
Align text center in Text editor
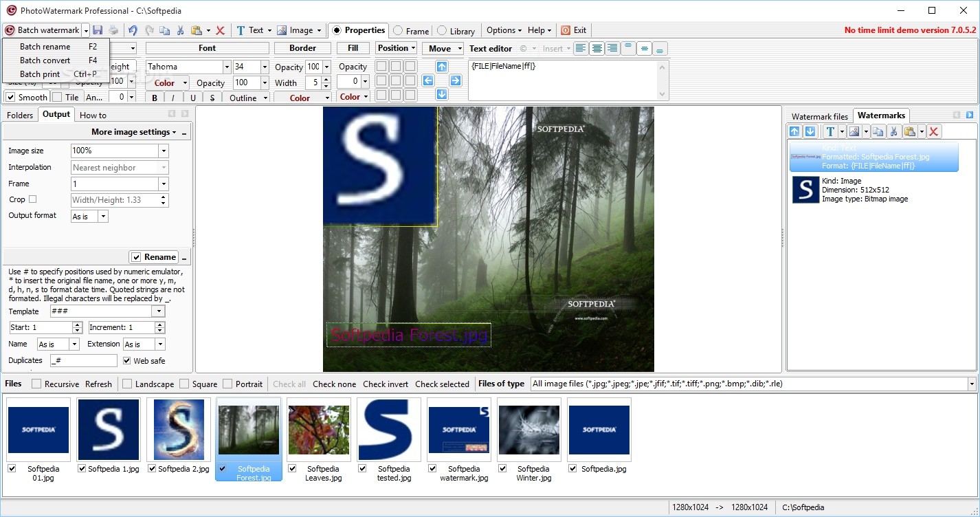[x=597, y=49]
